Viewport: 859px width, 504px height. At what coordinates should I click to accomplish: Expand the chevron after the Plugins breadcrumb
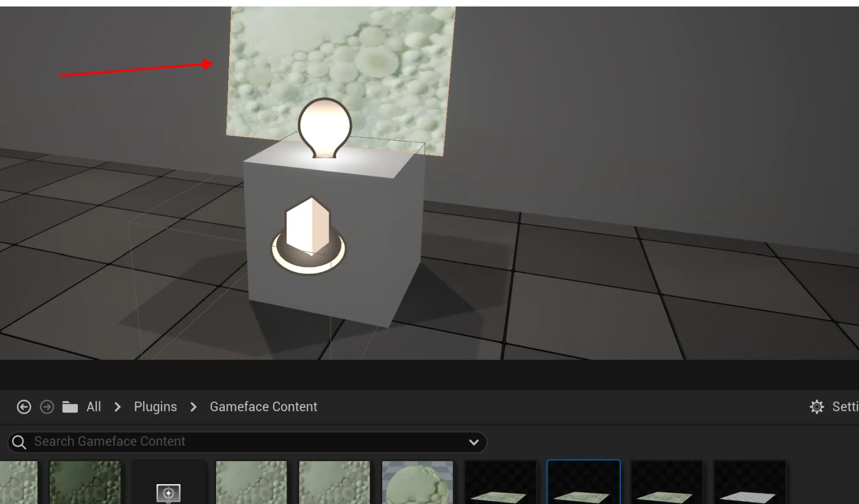(193, 407)
